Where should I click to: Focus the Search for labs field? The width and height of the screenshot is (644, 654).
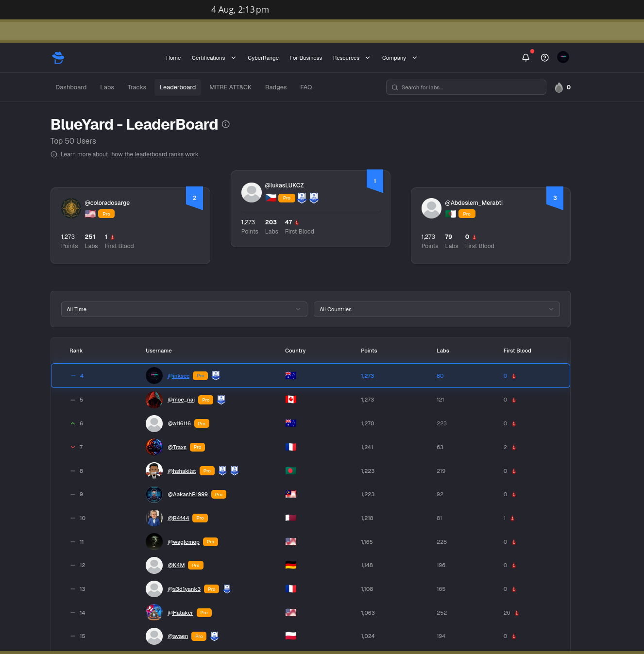coord(466,87)
